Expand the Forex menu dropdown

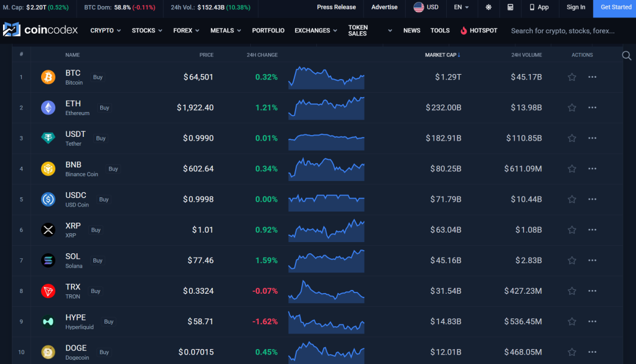tap(186, 30)
